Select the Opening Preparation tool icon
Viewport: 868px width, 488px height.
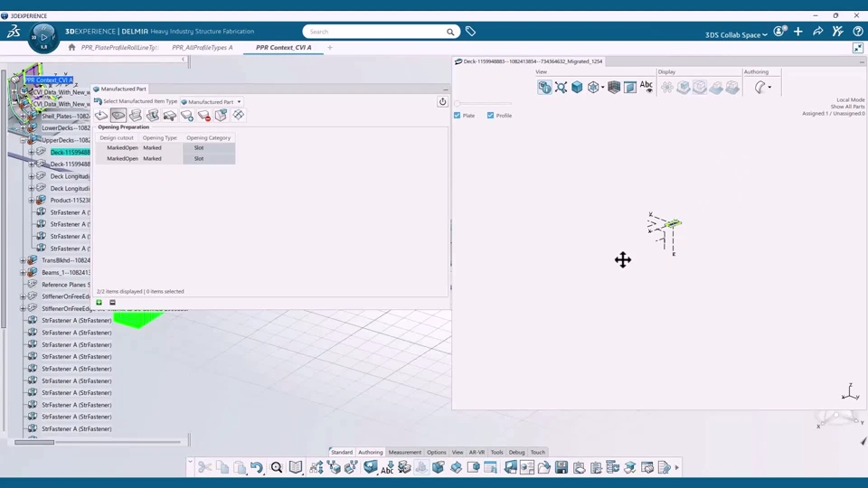coord(118,115)
